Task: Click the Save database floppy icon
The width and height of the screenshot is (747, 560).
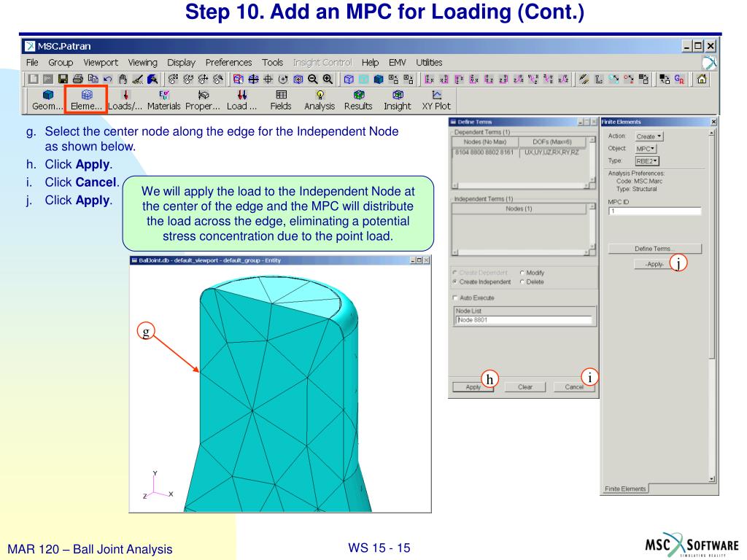Action: (63, 79)
